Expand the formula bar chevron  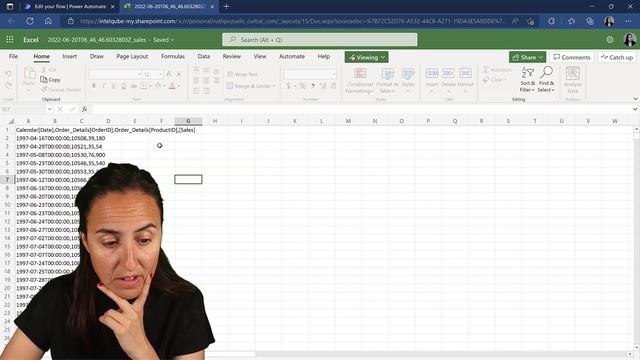click(635, 109)
